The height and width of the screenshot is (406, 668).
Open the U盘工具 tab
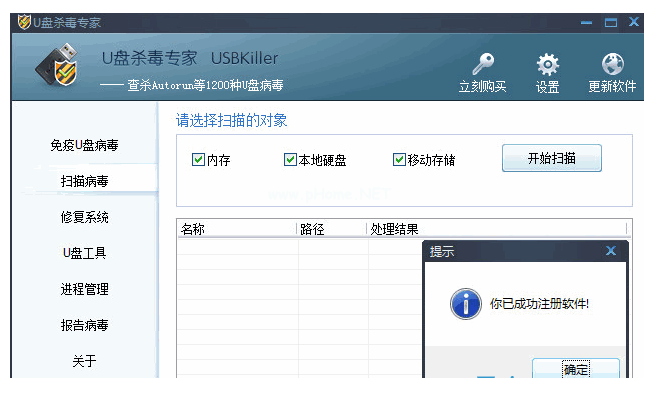coord(84,253)
